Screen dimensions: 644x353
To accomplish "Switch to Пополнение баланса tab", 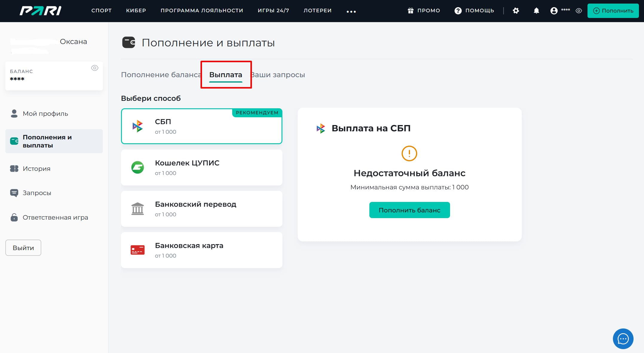I will 161,75.
